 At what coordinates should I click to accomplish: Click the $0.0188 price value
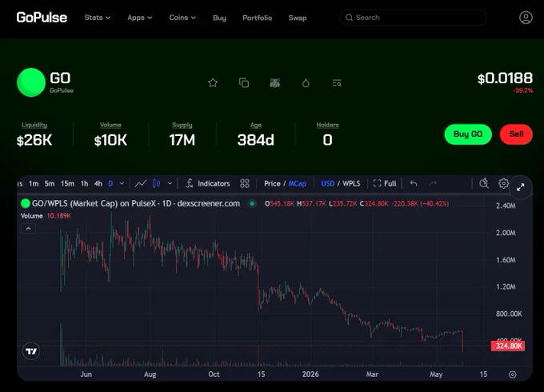pos(505,78)
